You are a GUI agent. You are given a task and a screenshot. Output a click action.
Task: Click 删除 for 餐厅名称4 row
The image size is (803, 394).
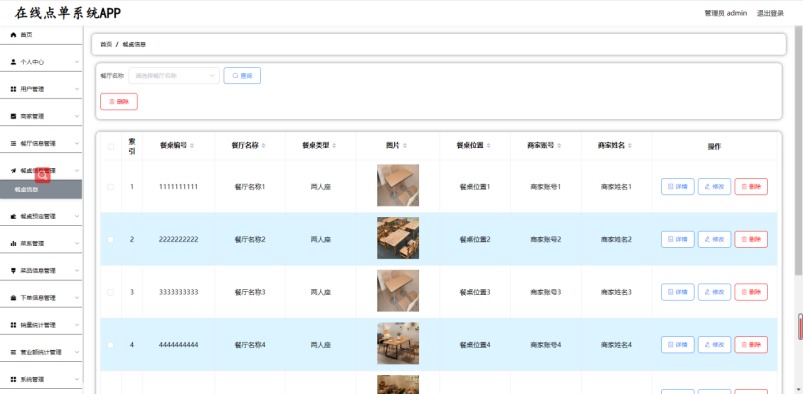coord(751,345)
